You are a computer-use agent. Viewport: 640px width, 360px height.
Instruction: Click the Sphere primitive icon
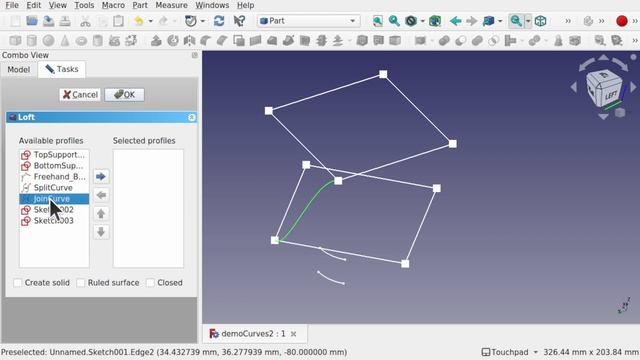(x=49, y=40)
